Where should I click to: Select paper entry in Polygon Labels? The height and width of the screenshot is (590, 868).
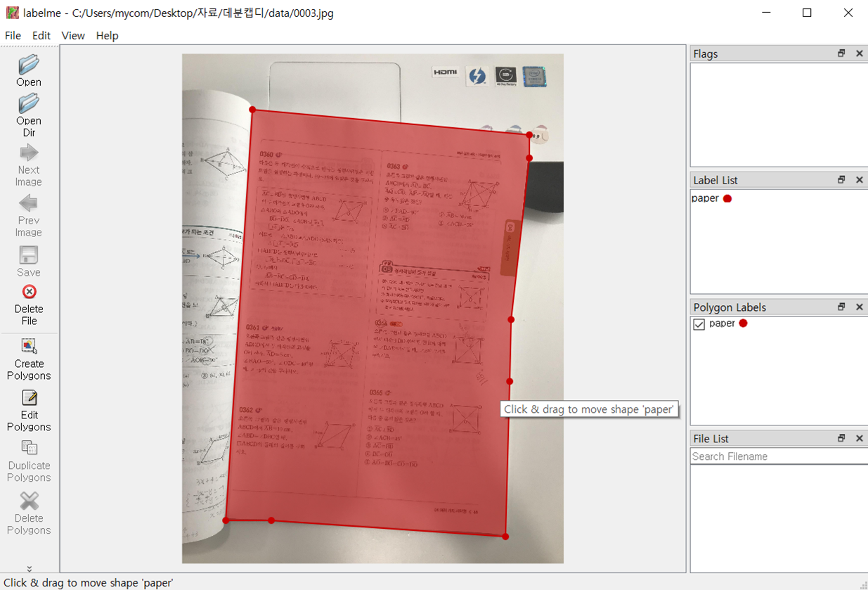[722, 323]
